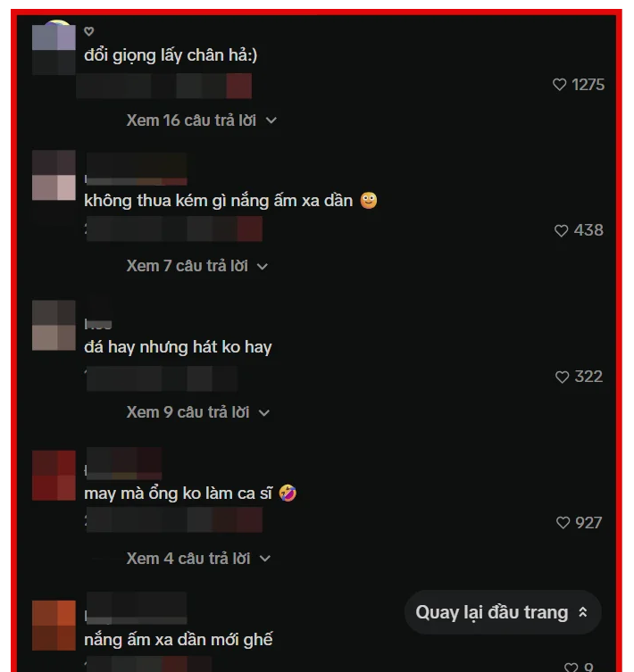Image resolution: width=634 pixels, height=672 pixels.
Task: Open avatar of "đổi giọng lấy chân hả" commenter
Action: (x=54, y=47)
